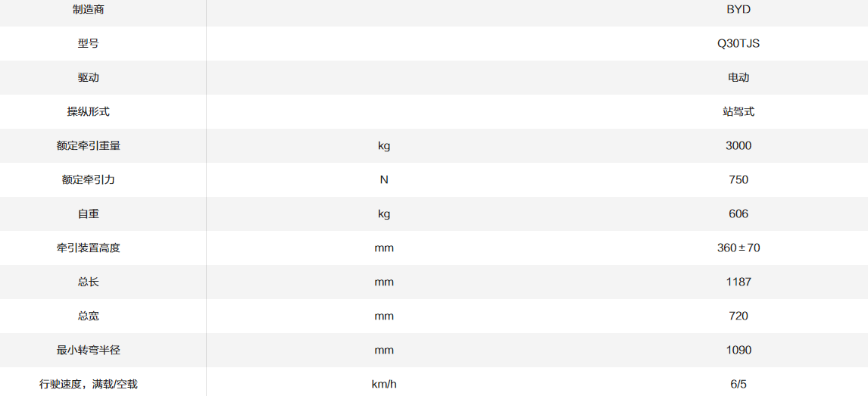Select the 360±70 height value
Image resolution: width=868 pixels, height=396 pixels.
click(x=738, y=248)
